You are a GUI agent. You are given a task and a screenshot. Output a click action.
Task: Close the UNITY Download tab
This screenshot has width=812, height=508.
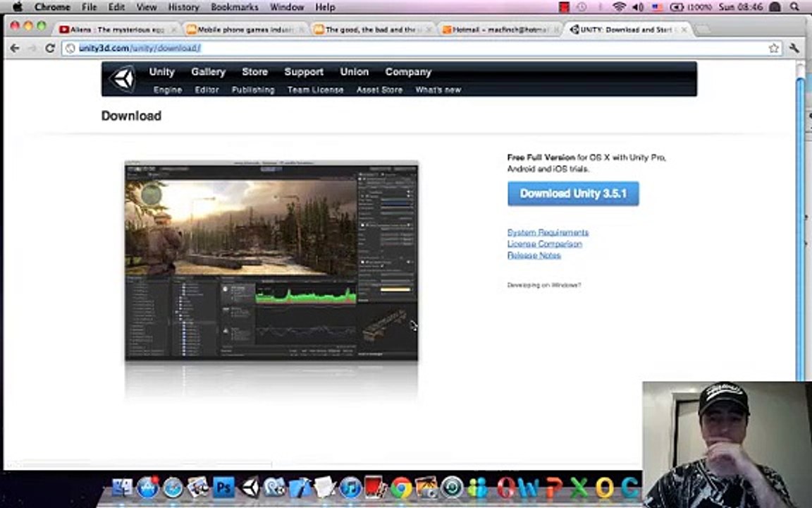point(684,30)
